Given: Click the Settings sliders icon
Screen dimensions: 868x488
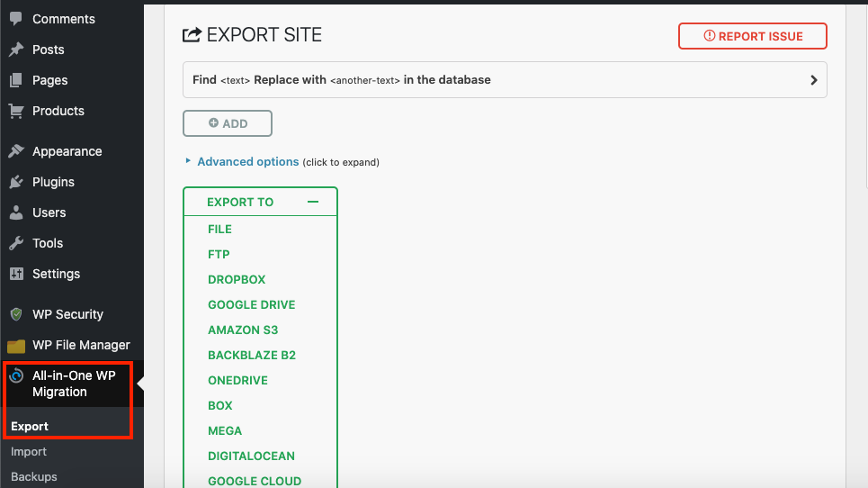Looking at the screenshot, I should [x=16, y=273].
